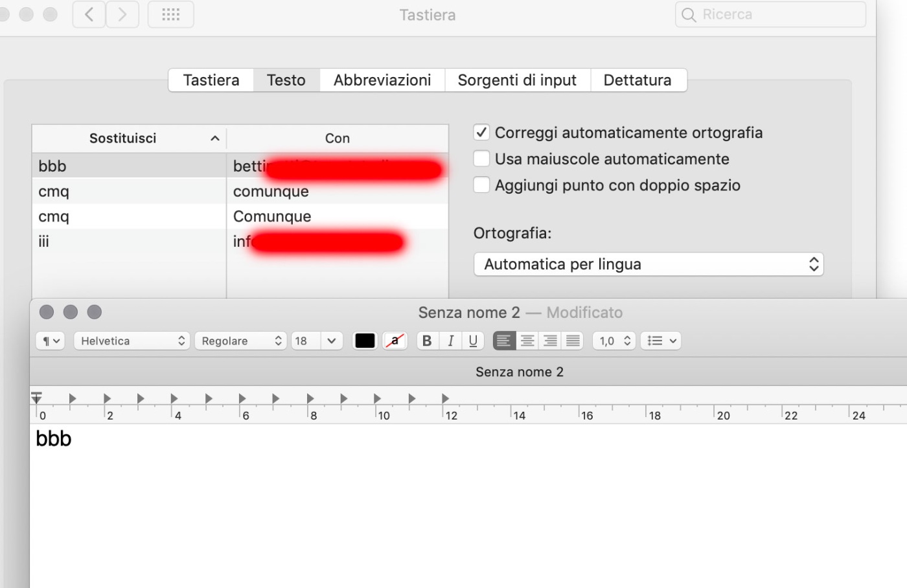Enable Aggiungi punto con doppio spazio
This screenshot has width=907, height=588.
coord(481,185)
